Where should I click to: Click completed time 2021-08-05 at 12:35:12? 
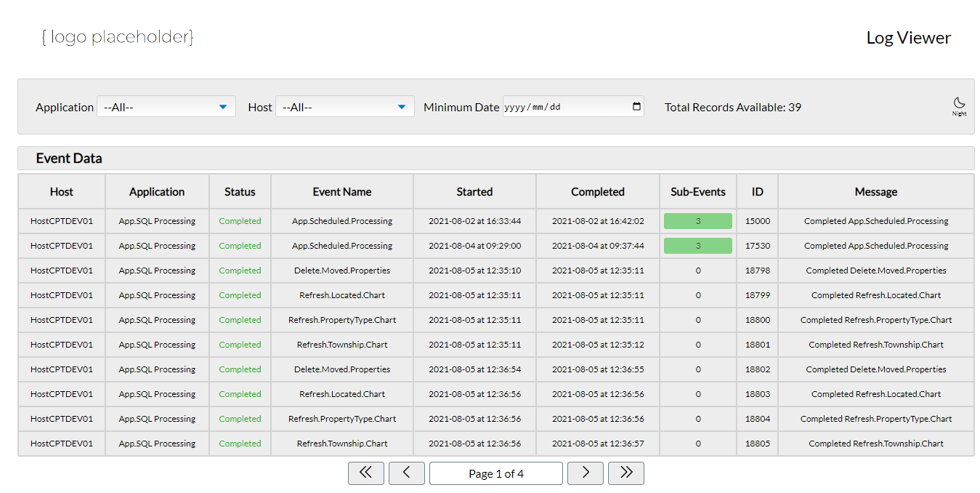click(598, 345)
